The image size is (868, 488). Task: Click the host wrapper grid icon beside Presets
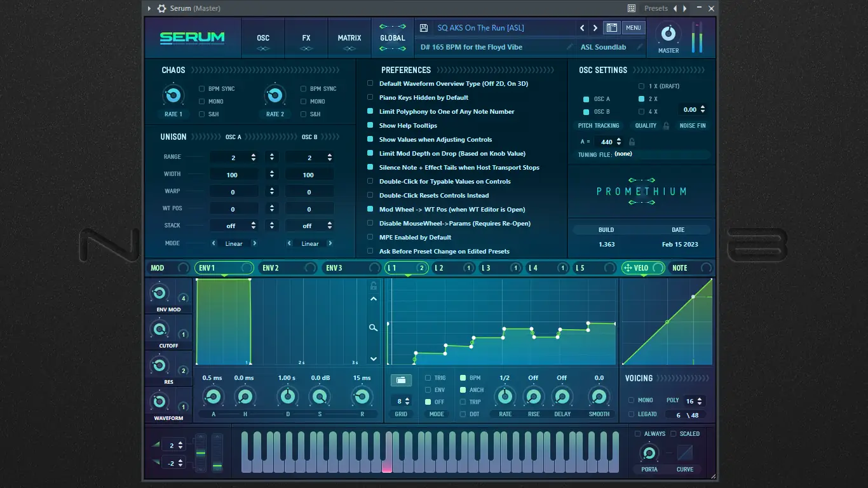click(632, 8)
